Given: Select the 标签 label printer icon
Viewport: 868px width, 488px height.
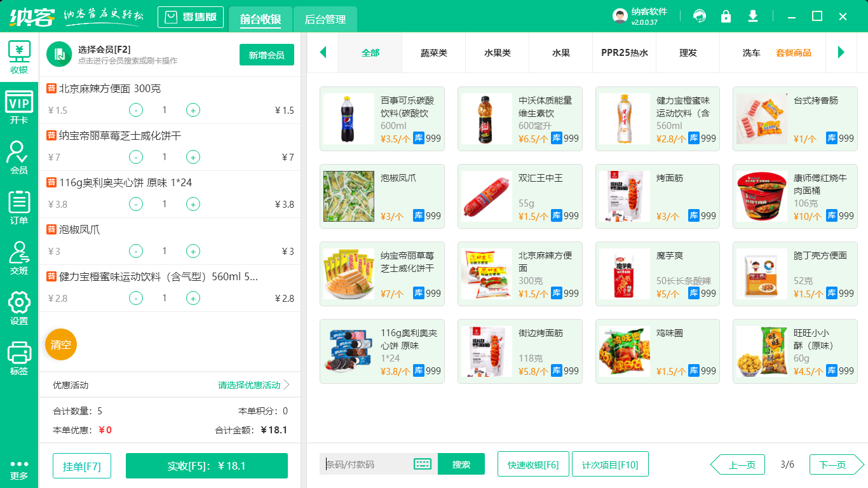Looking at the screenshot, I should (x=19, y=356).
